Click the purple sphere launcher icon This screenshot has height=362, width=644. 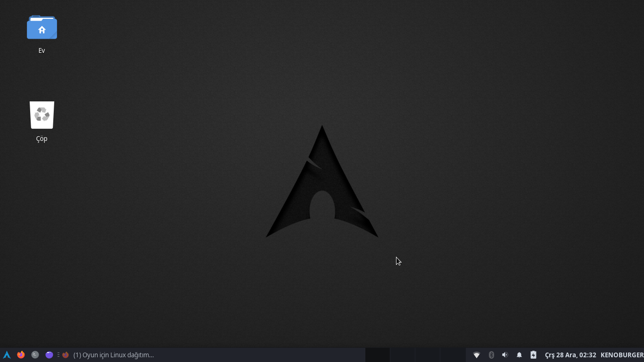click(49, 355)
